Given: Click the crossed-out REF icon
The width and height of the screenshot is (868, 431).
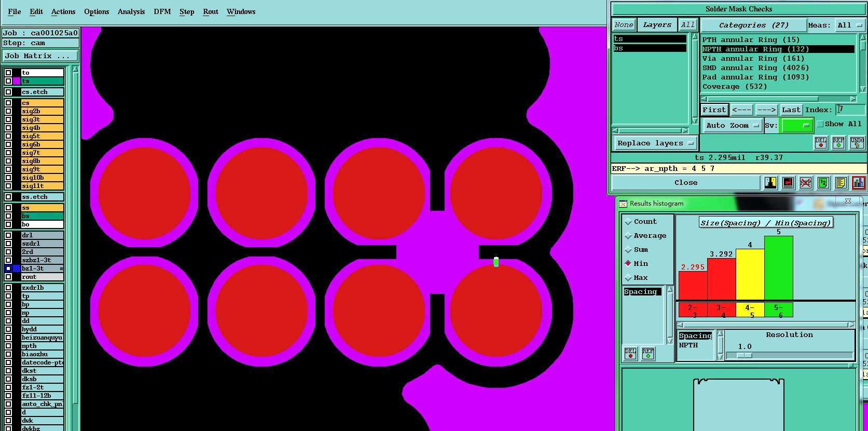Looking at the screenshot, I should (x=806, y=183).
